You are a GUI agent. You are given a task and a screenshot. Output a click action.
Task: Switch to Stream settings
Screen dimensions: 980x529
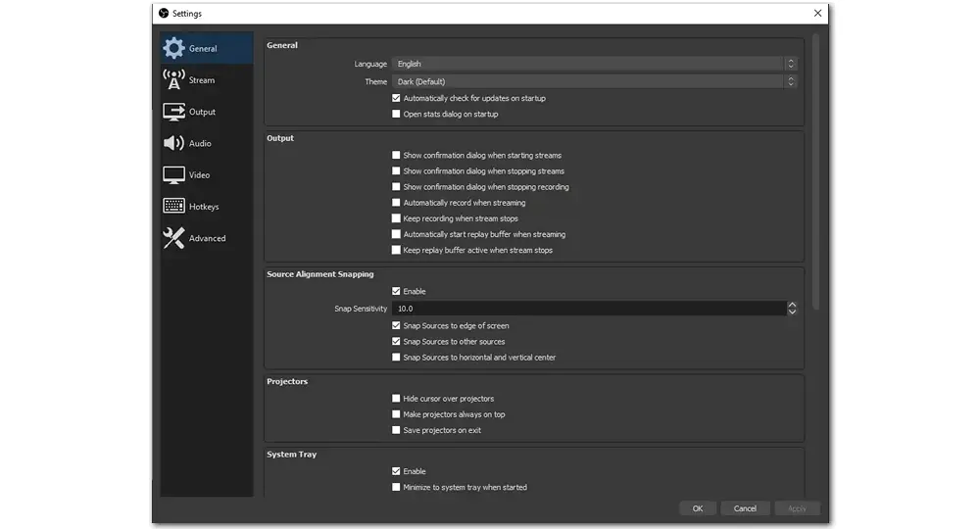coord(206,80)
